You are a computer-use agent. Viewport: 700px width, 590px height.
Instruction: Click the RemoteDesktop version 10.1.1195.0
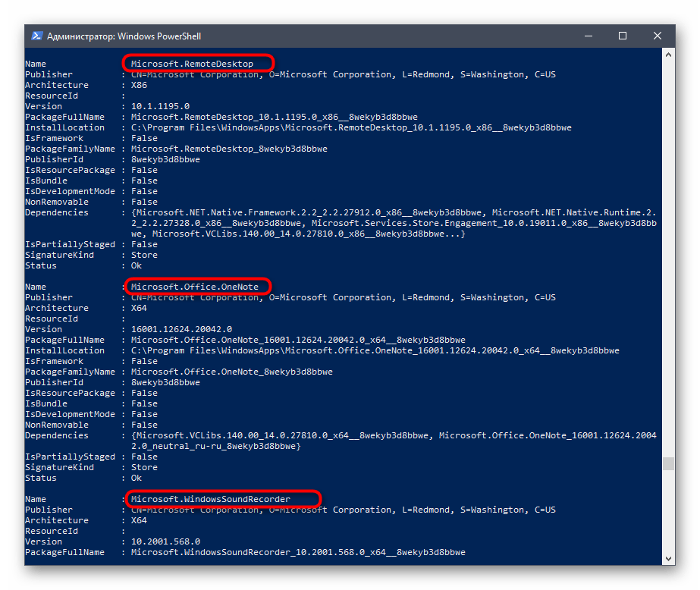tap(160, 106)
